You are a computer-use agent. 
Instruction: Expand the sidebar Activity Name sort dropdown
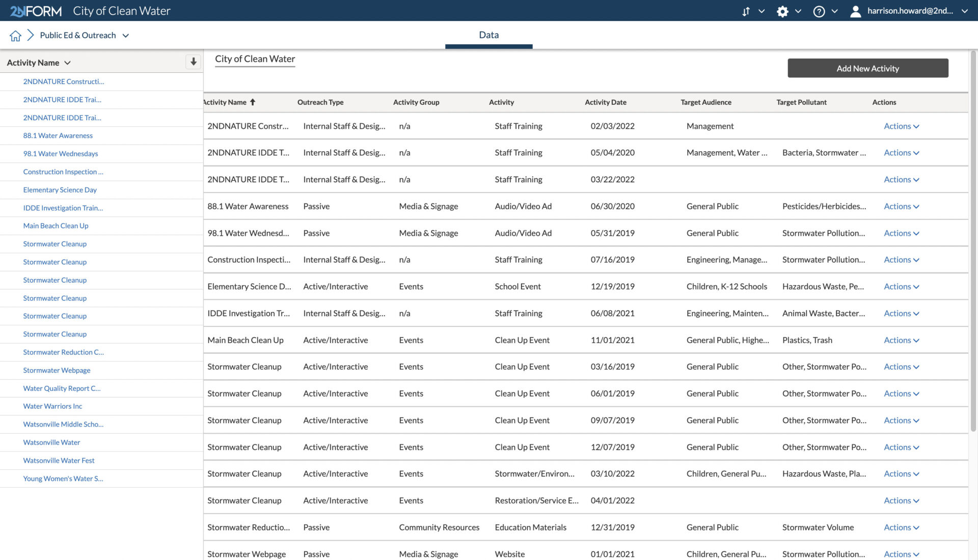(x=68, y=63)
